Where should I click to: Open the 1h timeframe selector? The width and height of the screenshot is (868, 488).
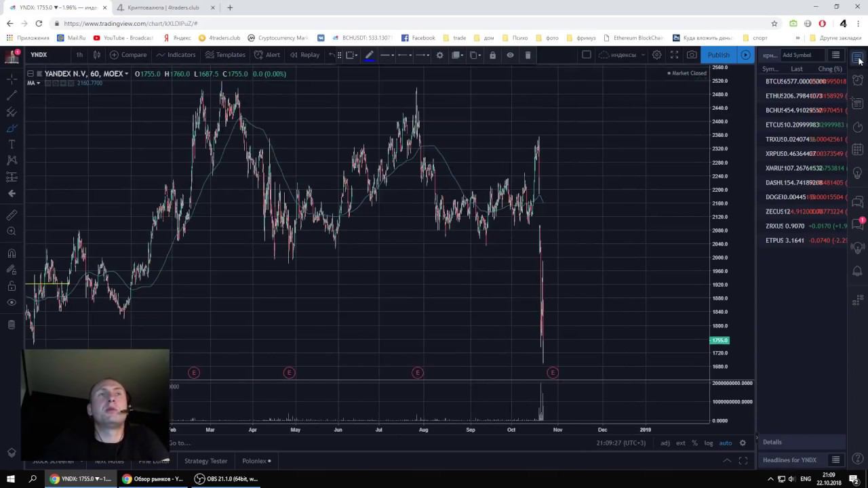tap(79, 55)
